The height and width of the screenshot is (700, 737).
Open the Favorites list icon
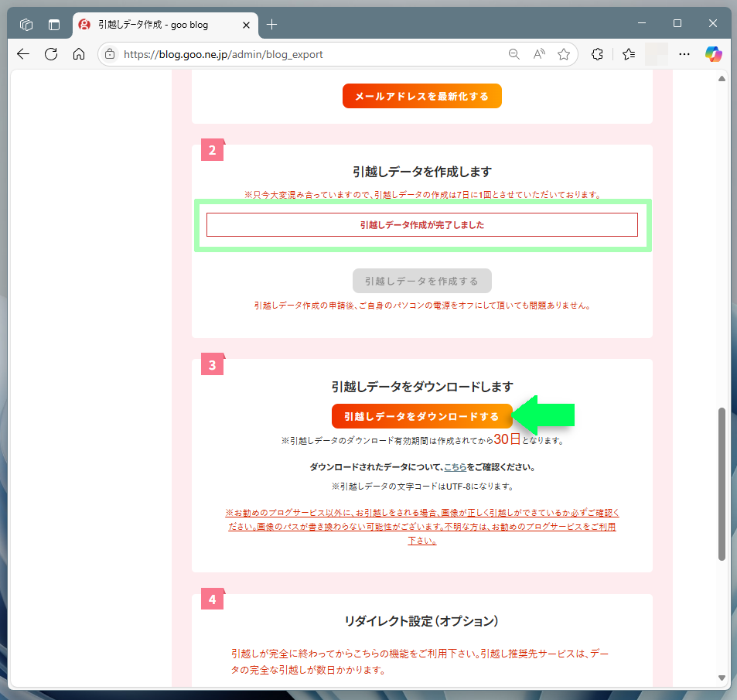pyautogui.click(x=629, y=54)
